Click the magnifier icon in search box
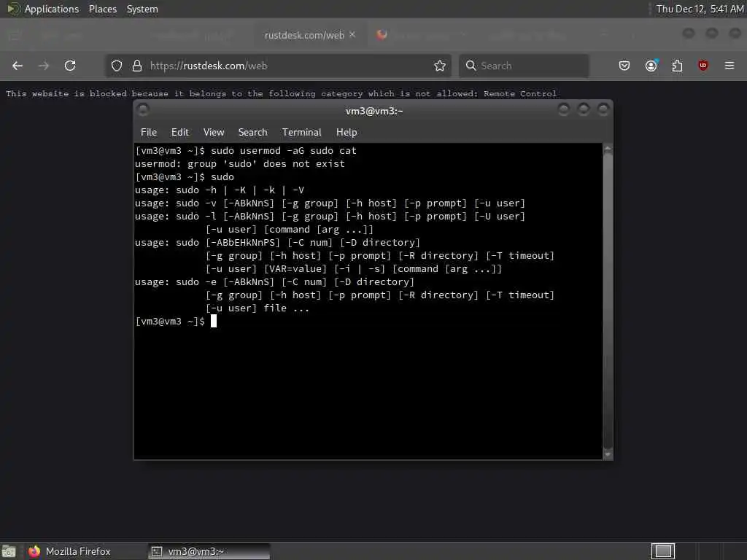Screen dimensions: 747x560 (471, 66)
